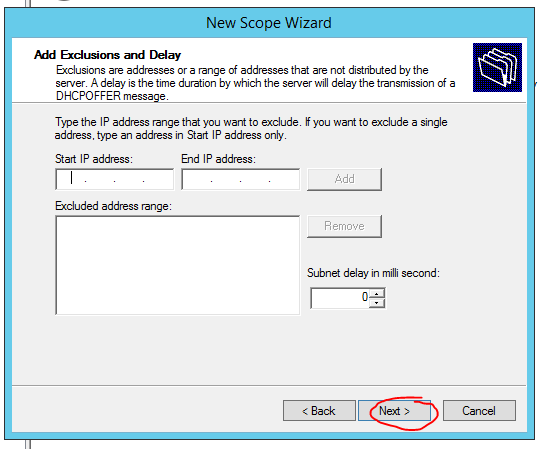540x449 pixels.
Task: Click the subnet delay value field
Action: click(x=340, y=298)
